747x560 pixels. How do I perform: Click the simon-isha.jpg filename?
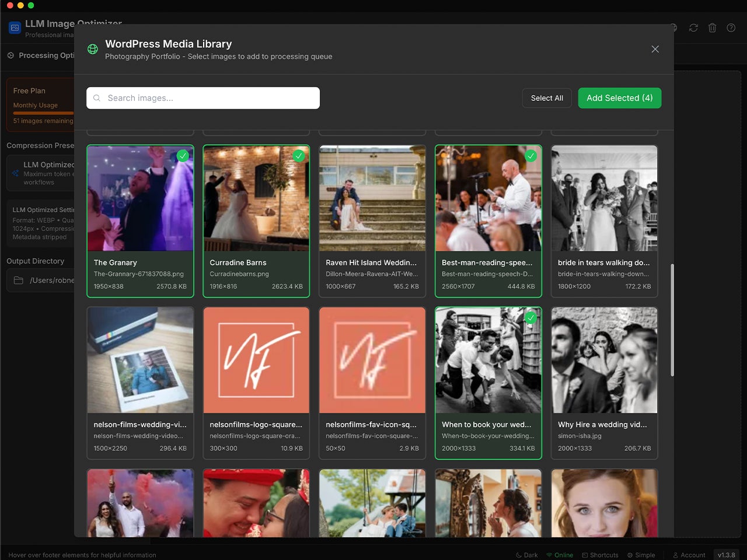(580, 436)
